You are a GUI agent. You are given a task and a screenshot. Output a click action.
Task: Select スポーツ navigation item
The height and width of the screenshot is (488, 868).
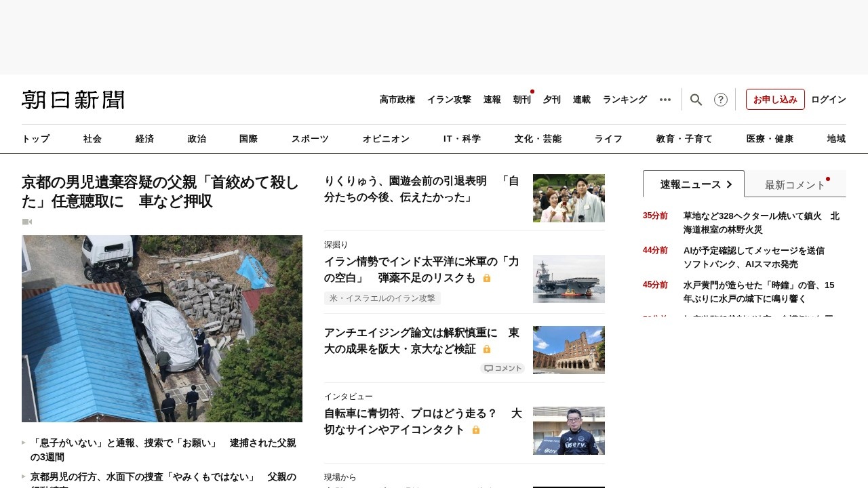tap(310, 139)
